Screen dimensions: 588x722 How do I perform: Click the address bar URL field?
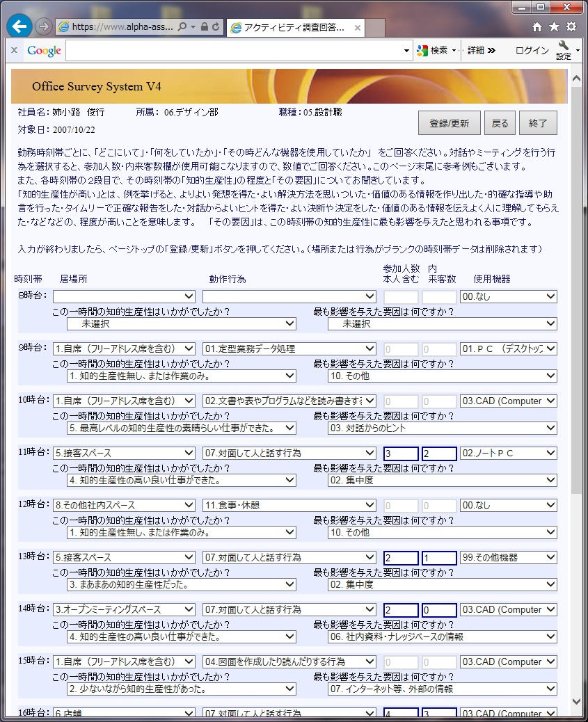click(122, 26)
